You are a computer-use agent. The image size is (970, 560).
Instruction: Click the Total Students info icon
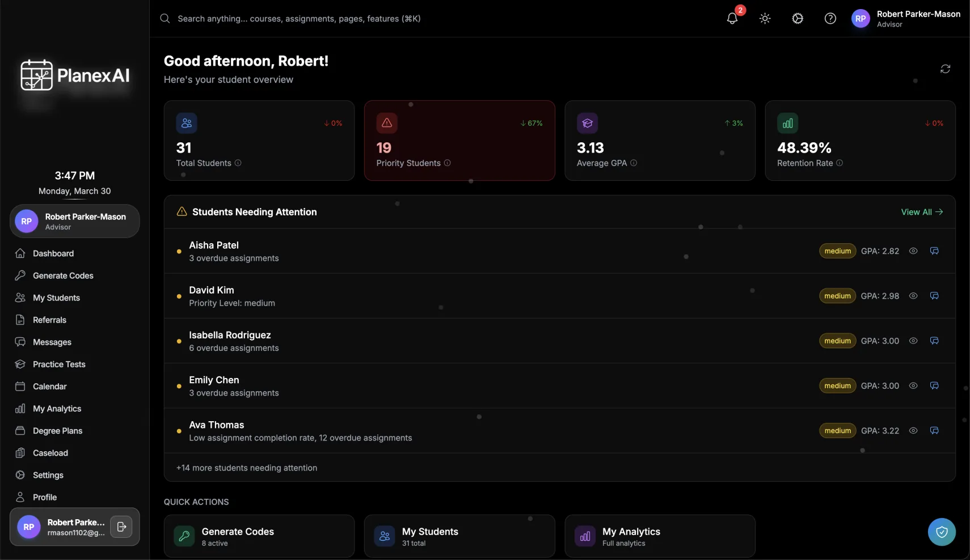(x=238, y=163)
